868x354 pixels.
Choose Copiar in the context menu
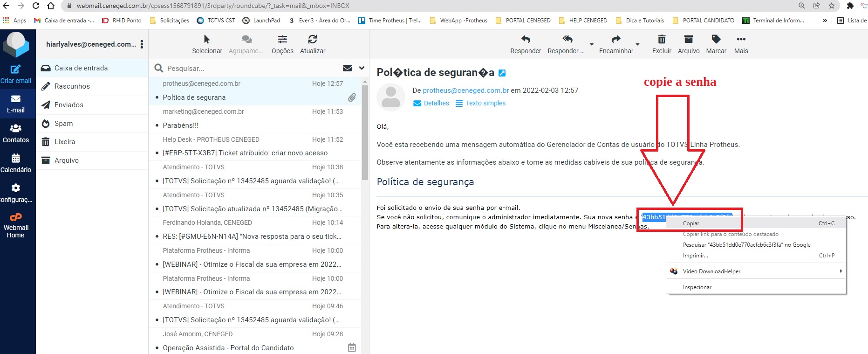click(691, 223)
